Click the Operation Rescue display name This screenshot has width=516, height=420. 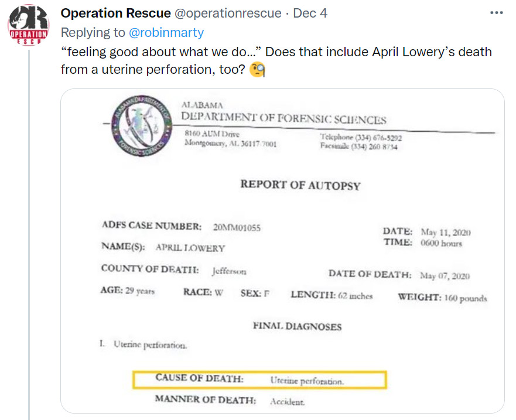coord(115,13)
